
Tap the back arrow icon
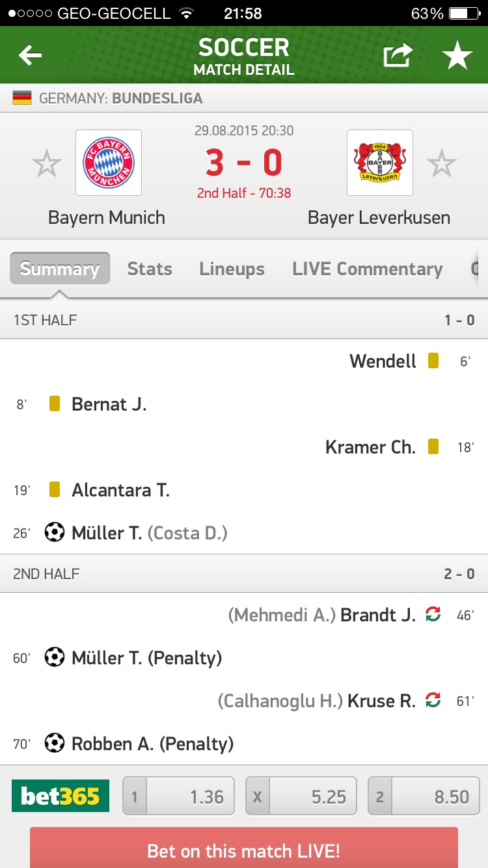pos(30,56)
